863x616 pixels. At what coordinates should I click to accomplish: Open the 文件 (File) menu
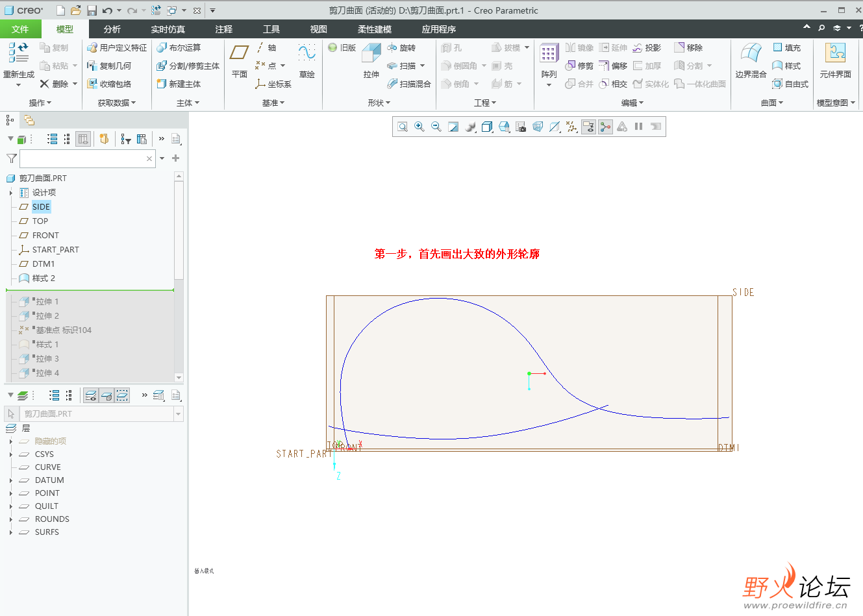click(x=20, y=29)
